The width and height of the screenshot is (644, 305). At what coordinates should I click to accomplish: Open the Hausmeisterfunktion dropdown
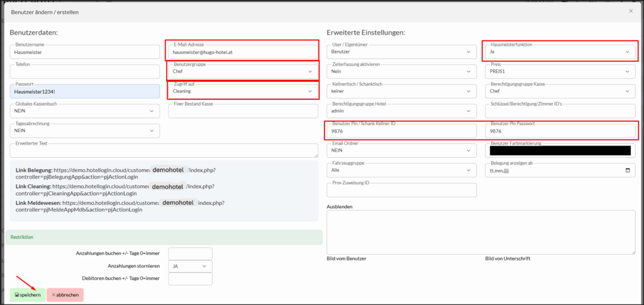pyautogui.click(x=560, y=52)
